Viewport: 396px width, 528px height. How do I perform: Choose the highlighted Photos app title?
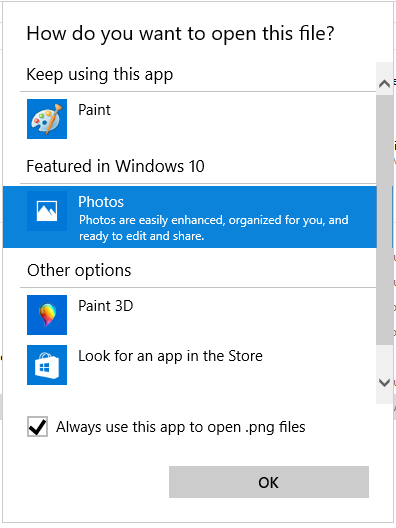(101, 202)
